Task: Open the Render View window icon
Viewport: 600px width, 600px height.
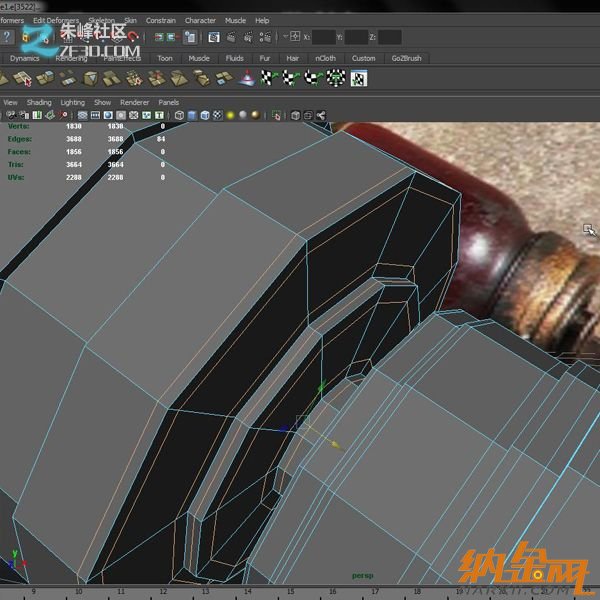Action: 214,37
